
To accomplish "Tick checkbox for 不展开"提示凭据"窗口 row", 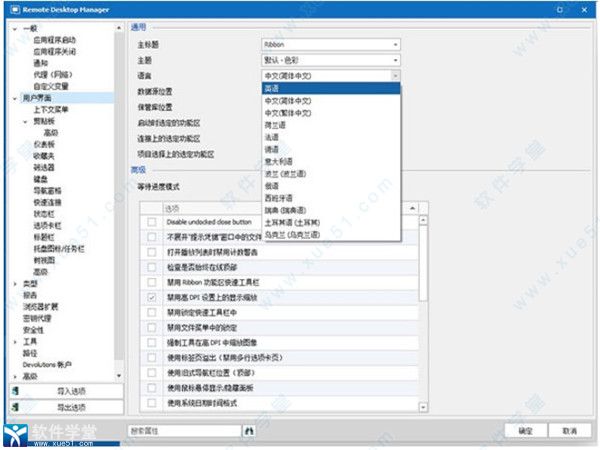I will (x=152, y=237).
